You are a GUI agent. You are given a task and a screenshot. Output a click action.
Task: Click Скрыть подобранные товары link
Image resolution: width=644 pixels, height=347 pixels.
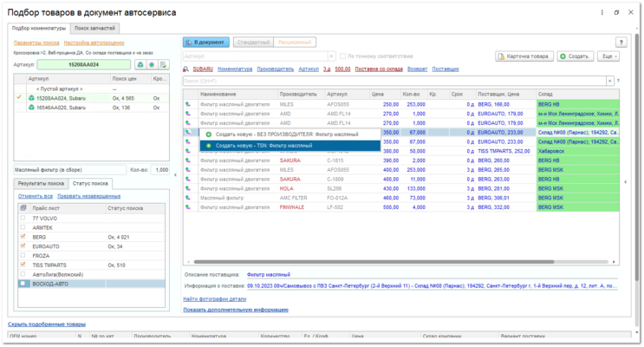tap(47, 324)
